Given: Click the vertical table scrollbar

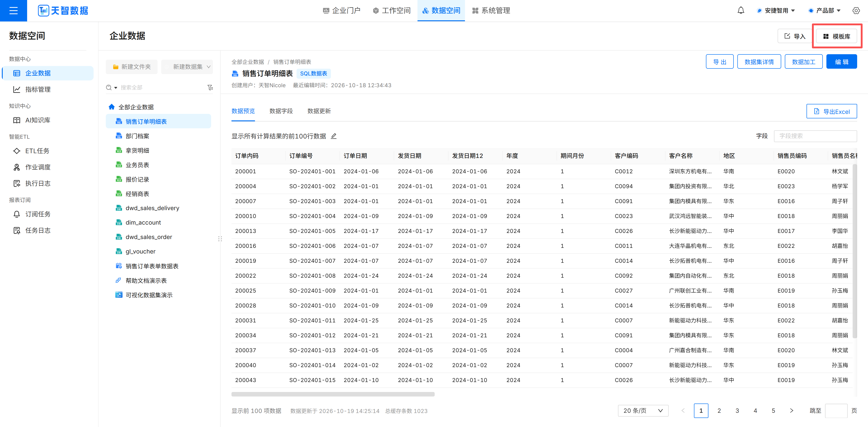Looking at the screenshot, I should [x=854, y=251].
